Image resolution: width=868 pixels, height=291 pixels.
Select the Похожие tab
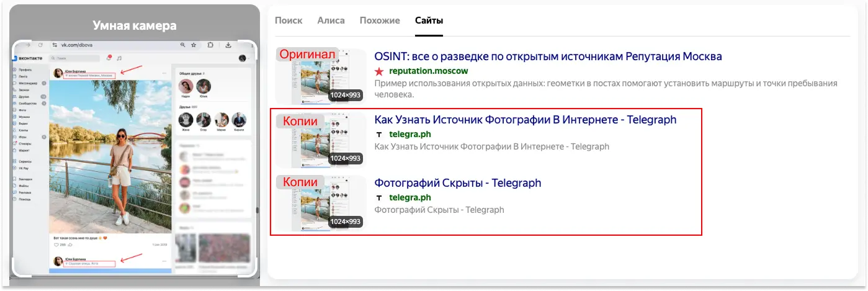point(380,20)
